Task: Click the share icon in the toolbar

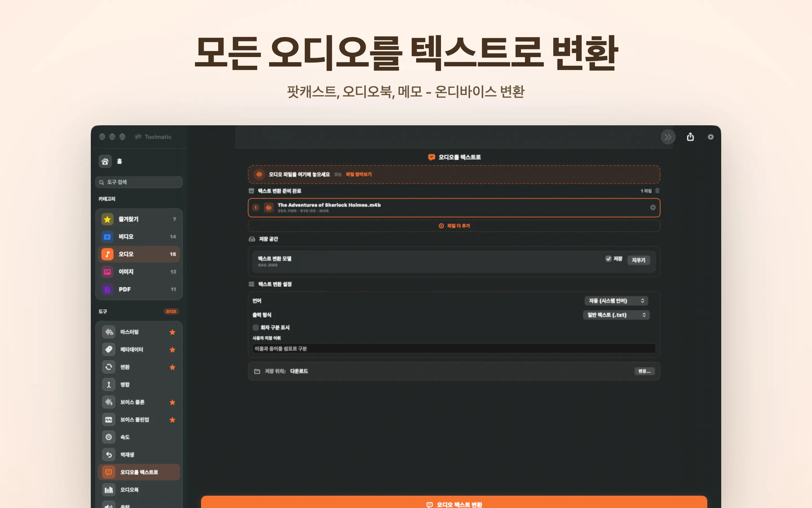Action: [690, 137]
